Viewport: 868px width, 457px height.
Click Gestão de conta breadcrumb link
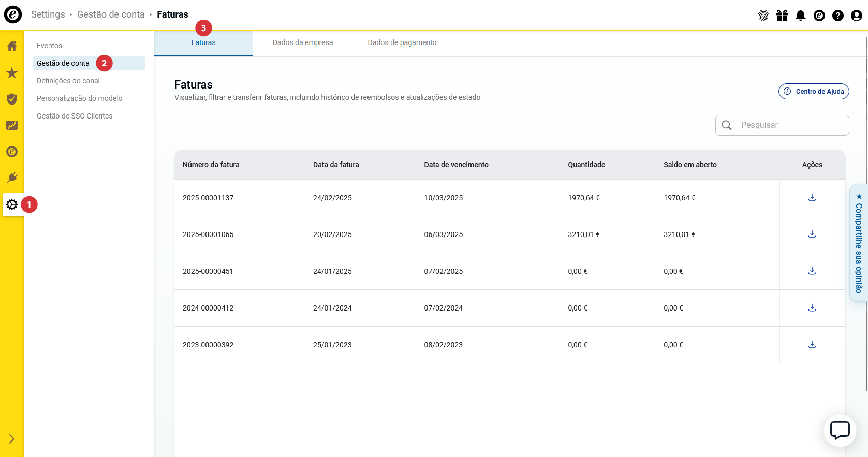pyautogui.click(x=111, y=14)
